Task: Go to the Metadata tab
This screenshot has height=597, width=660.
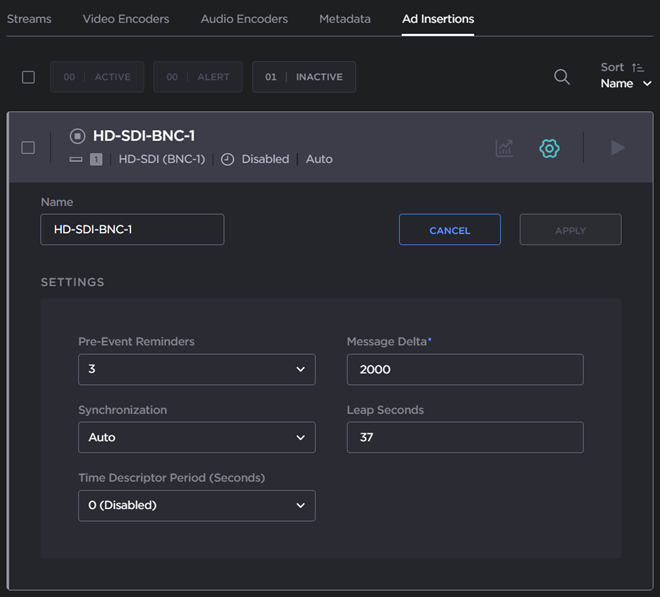Action: pos(344,19)
